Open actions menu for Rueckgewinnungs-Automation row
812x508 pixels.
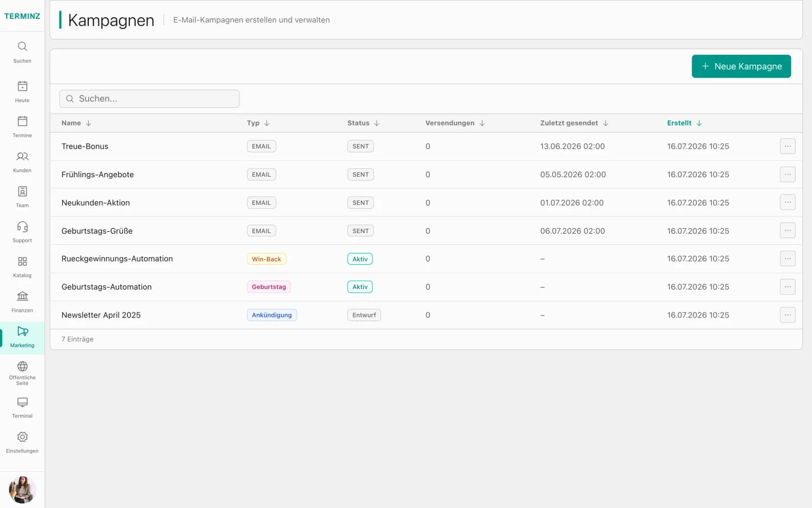[787, 259]
